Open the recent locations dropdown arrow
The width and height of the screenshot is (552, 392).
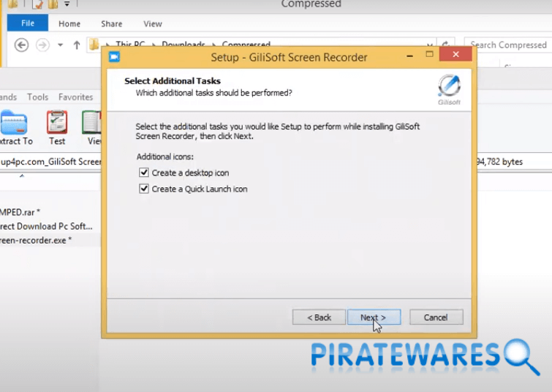[58, 45]
